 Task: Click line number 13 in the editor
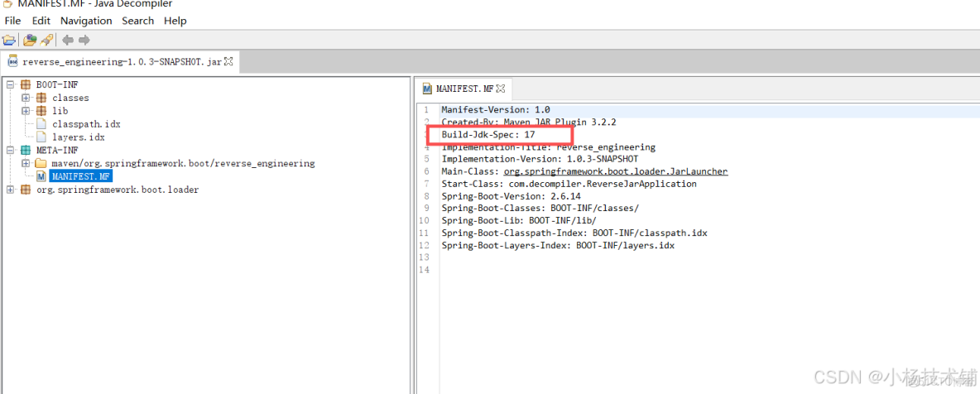pyautogui.click(x=425, y=257)
